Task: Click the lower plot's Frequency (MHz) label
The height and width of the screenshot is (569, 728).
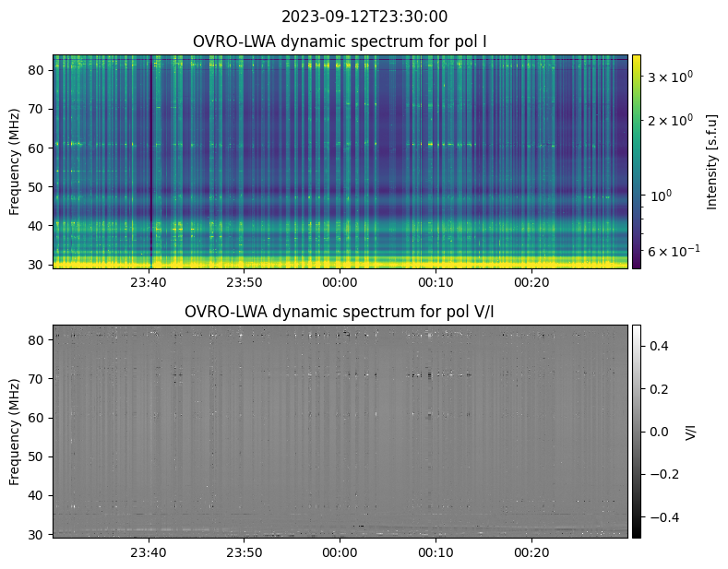Action: tap(15, 431)
